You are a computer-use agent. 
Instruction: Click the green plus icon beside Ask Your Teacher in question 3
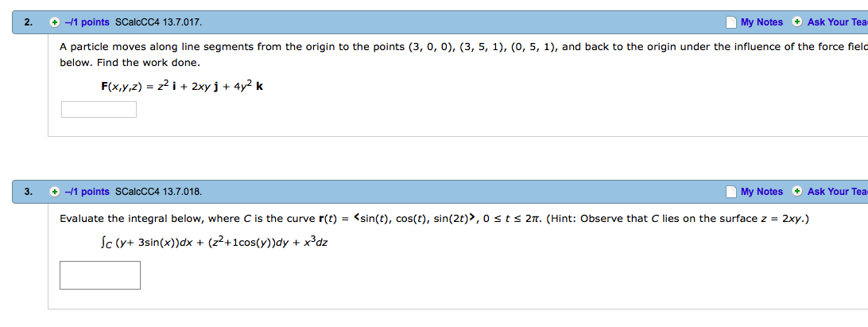tap(797, 191)
